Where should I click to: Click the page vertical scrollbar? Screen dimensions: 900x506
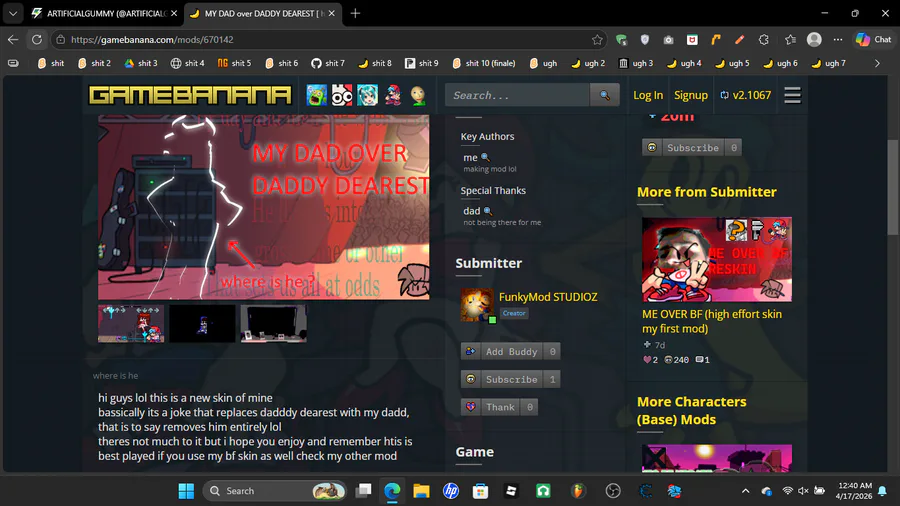point(893,187)
